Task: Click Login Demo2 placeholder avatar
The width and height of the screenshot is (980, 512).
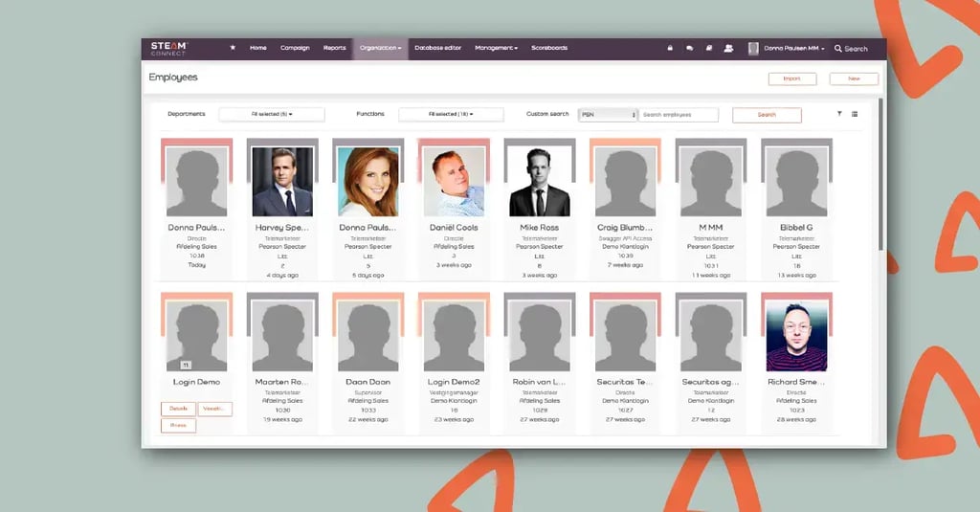Action: pyautogui.click(x=454, y=336)
